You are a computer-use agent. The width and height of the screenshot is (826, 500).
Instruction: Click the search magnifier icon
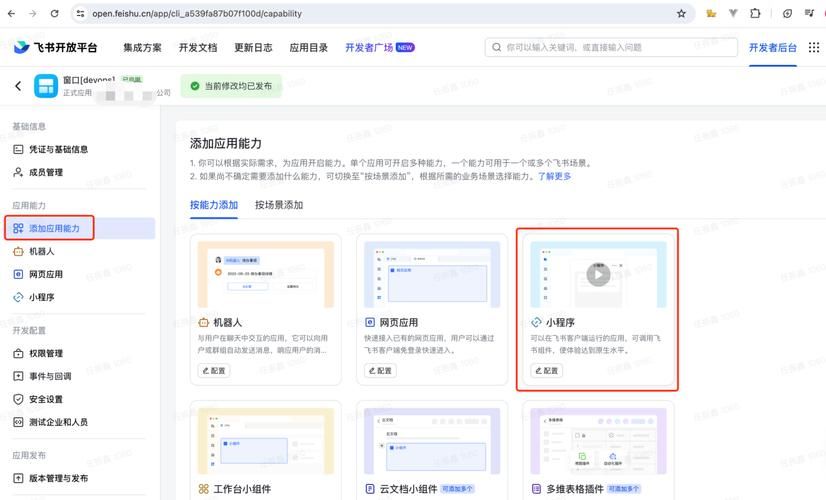pos(496,47)
